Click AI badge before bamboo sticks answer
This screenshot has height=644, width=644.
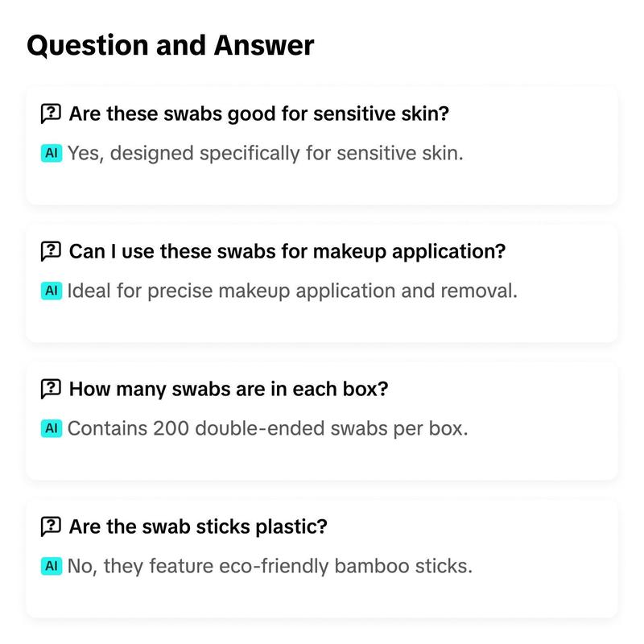[52, 566]
